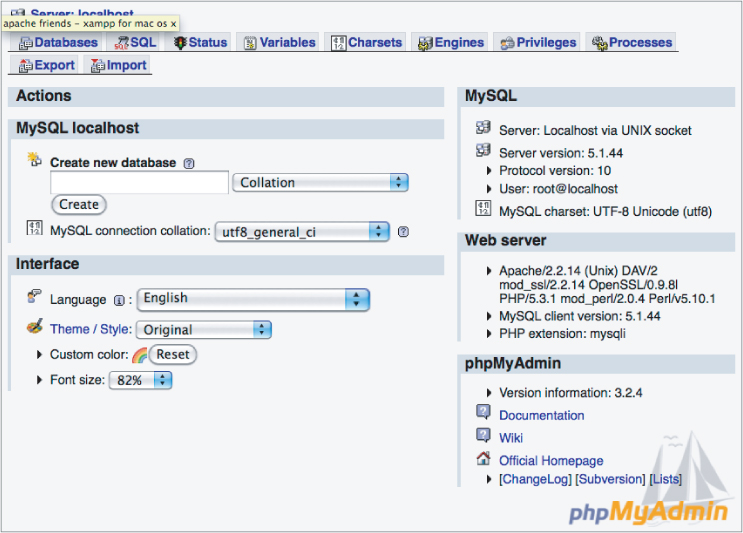
Task: Open the Export tab
Action: (x=46, y=65)
